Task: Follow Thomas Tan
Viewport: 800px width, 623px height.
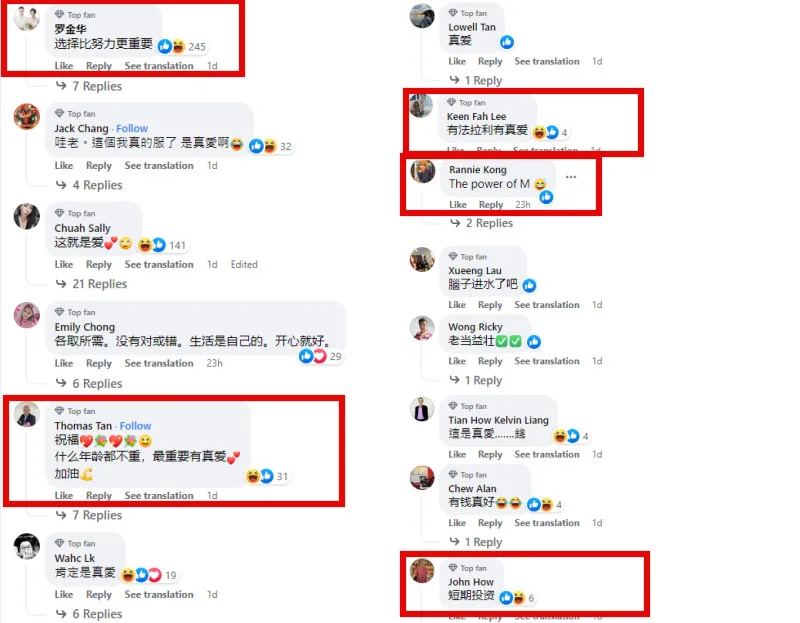Action: [x=135, y=426]
